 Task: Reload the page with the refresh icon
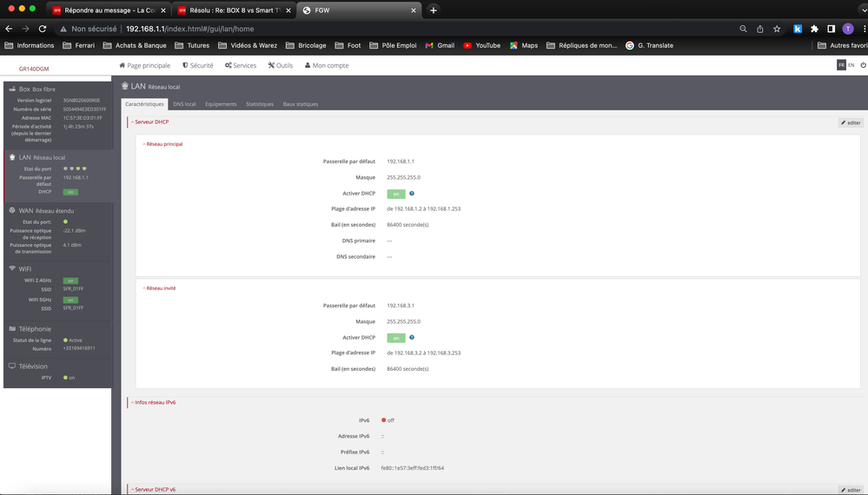(x=43, y=29)
